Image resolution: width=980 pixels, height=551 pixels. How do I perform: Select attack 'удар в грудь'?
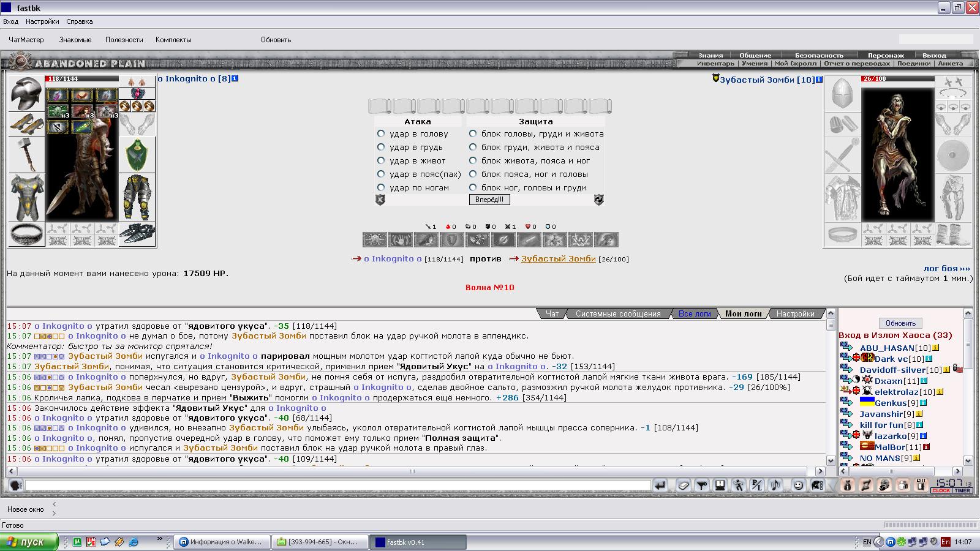coord(381,147)
